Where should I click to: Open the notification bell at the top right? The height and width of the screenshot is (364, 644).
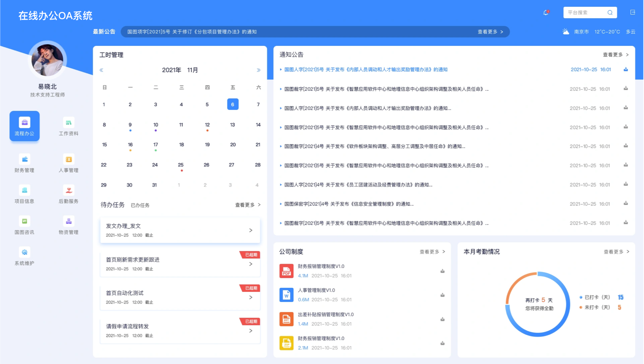click(545, 12)
